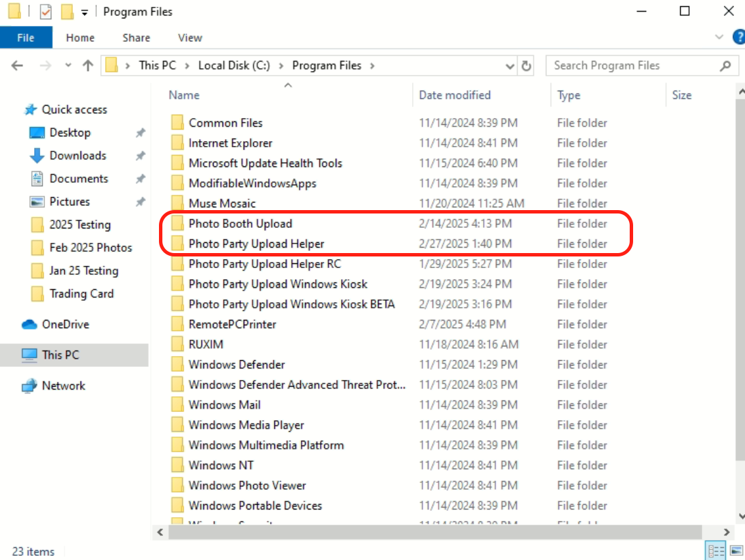Open Feb 2025 Photos in the sidebar

point(91,248)
